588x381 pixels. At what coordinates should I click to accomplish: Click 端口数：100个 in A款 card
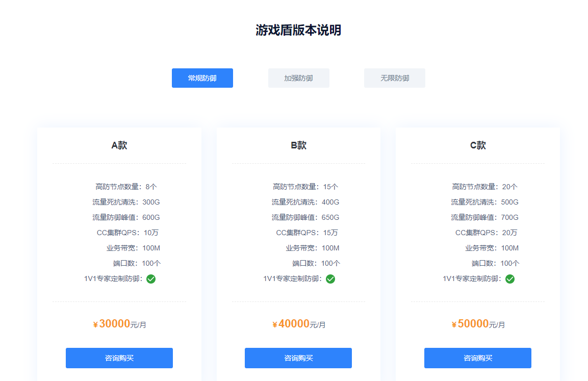coord(137,264)
